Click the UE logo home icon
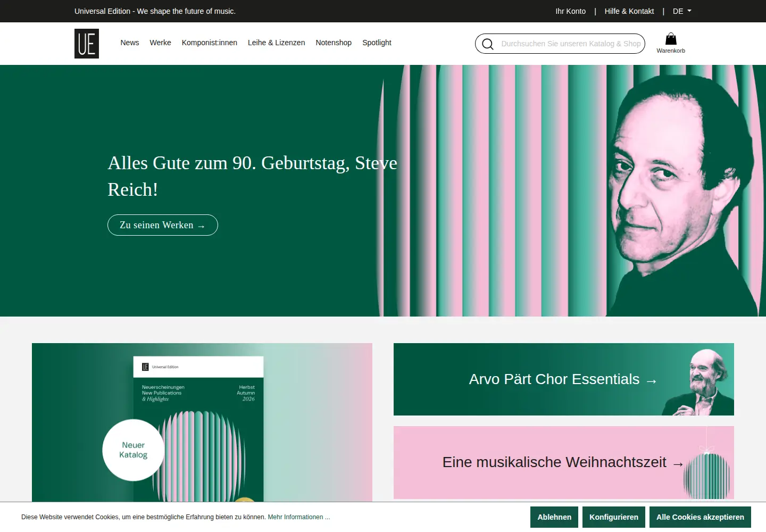The height and width of the screenshot is (532, 766). click(87, 44)
